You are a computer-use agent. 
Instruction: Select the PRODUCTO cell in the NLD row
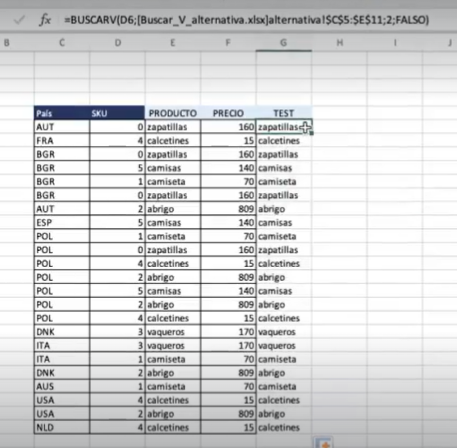click(x=173, y=427)
